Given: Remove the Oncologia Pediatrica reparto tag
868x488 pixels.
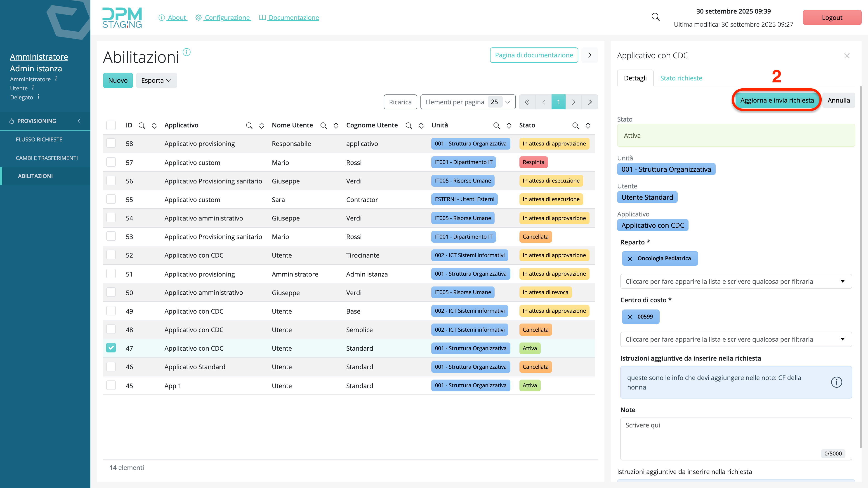Looking at the screenshot, I should 630,259.
